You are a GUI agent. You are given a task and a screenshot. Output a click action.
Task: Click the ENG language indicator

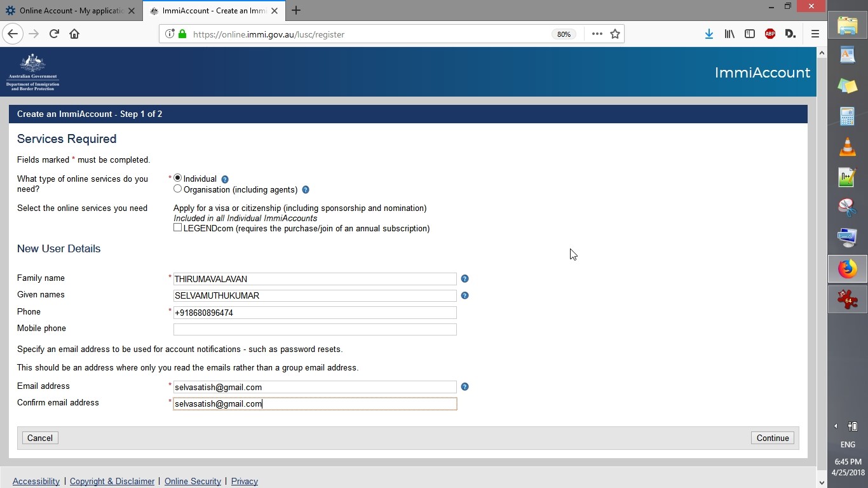[x=848, y=444]
